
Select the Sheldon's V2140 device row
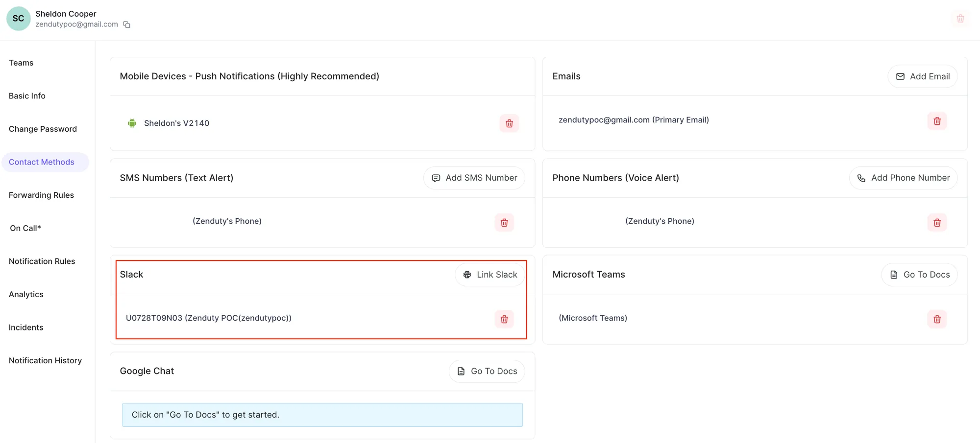point(322,123)
